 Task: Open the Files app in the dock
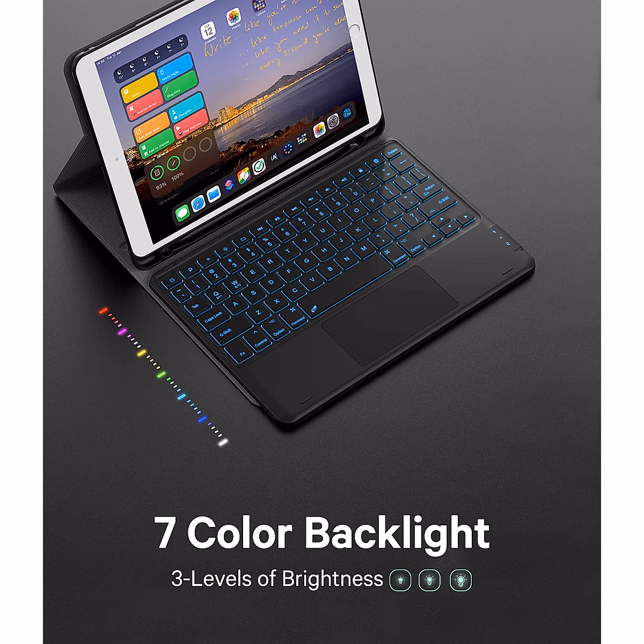coord(214,195)
